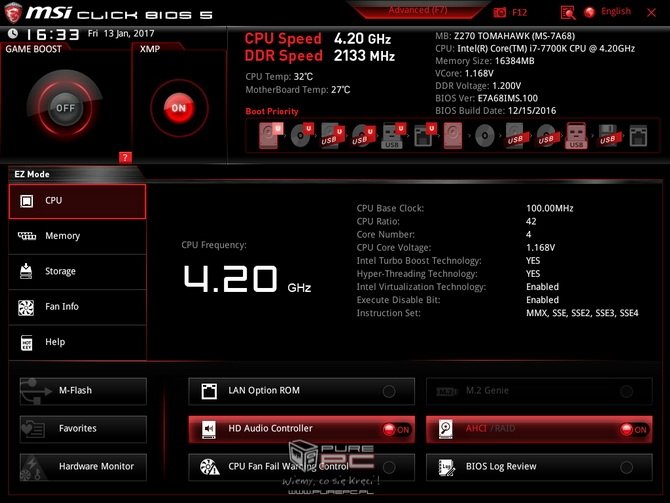Click the DDR Speed 2133 MHz readout
This screenshot has width=670, height=503.
[x=320, y=56]
